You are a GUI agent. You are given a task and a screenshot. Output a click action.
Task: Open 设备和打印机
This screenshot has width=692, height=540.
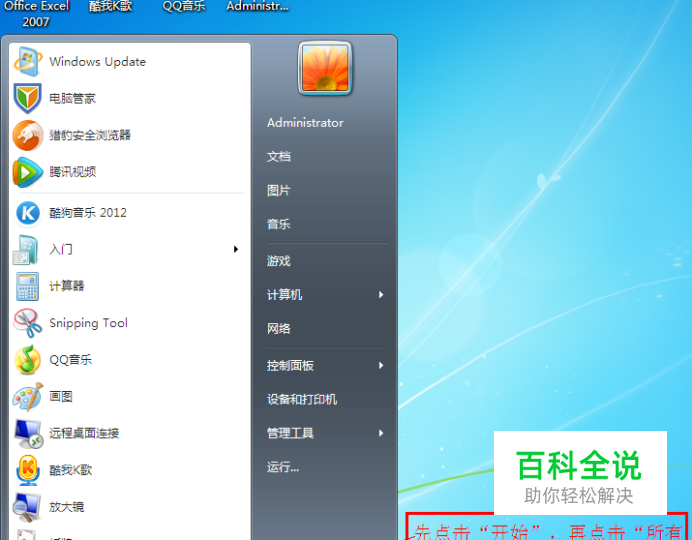[302, 399]
